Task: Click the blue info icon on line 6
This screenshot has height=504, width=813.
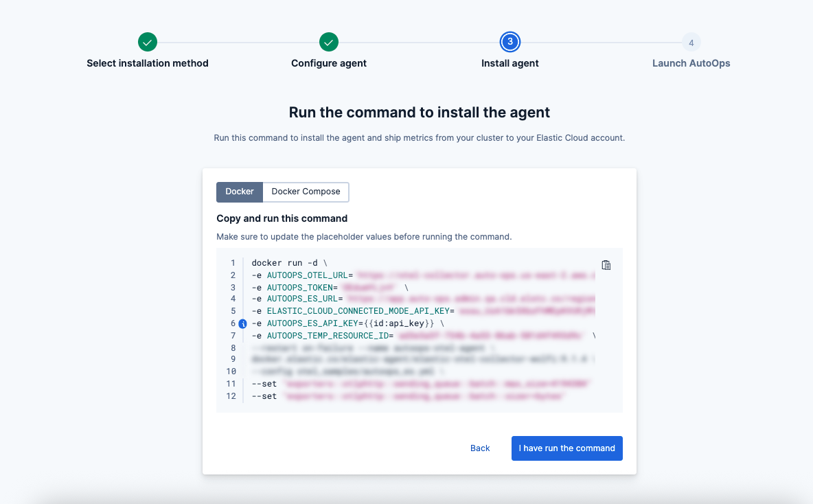Action: [x=242, y=323]
